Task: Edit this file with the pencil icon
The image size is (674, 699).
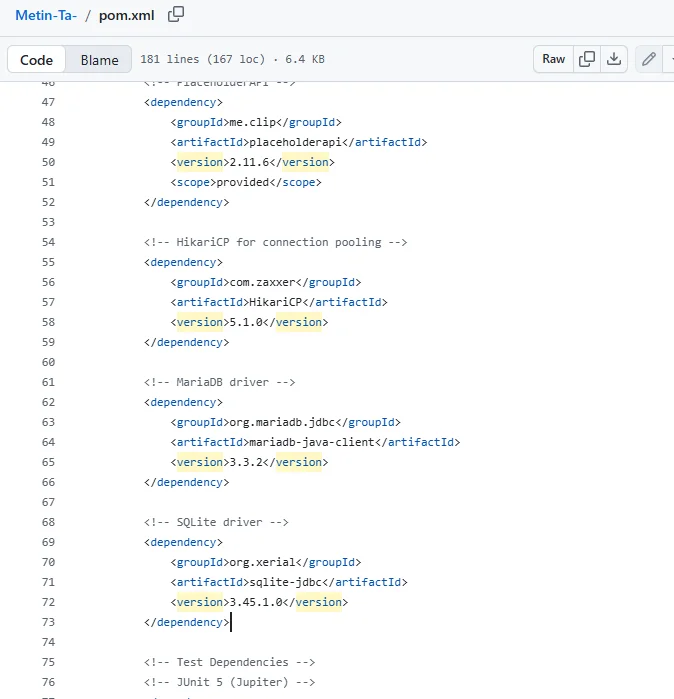Action: click(649, 59)
